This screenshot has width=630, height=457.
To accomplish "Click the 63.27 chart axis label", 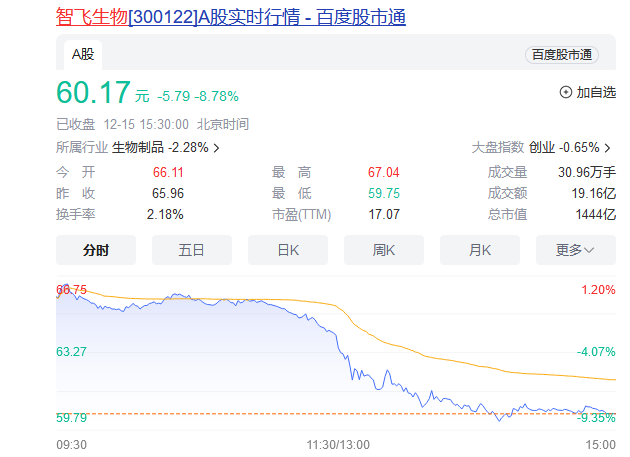I will click(x=71, y=352).
